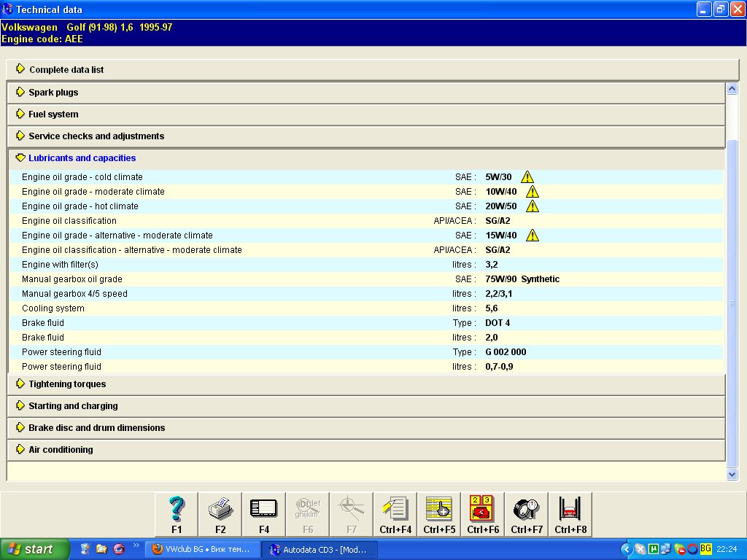The image size is (747, 560).
Task: Expand the Brake disc and drum dimensions section
Action: click(x=96, y=428)
